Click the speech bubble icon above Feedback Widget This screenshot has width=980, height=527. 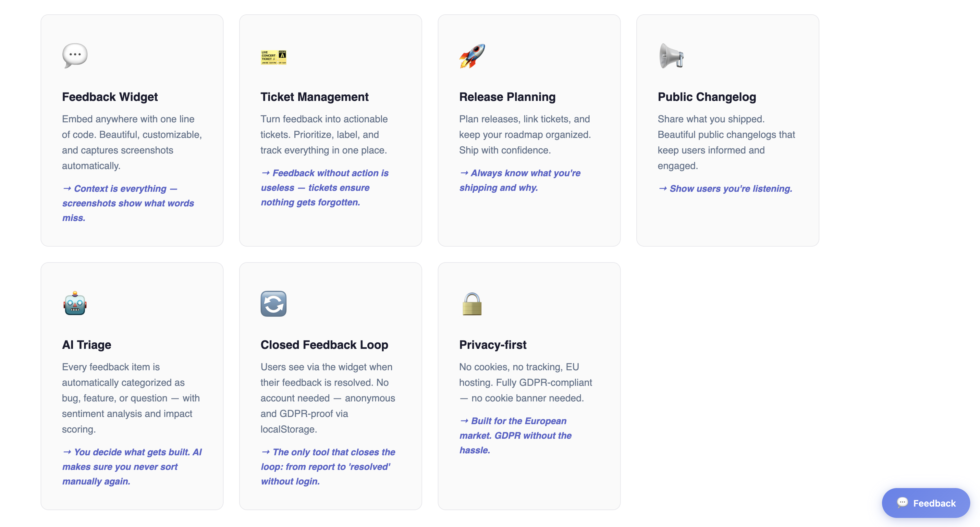(x=75, y=55)
